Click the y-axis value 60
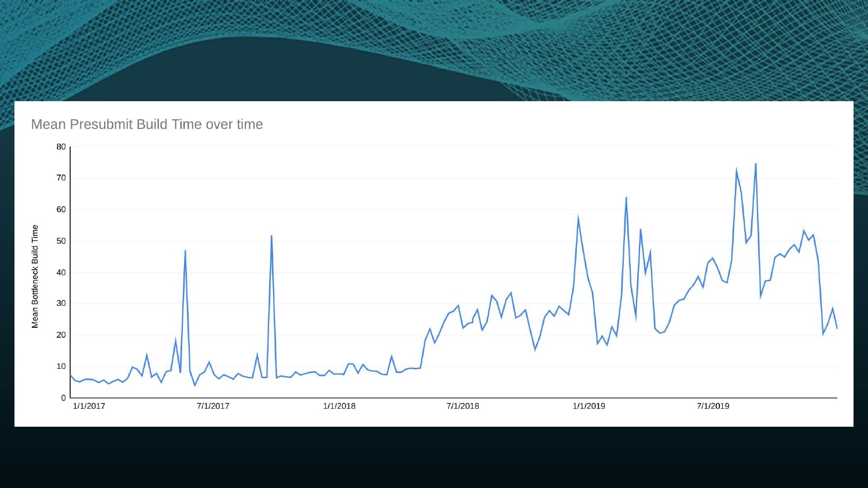The width and height of the screenshot is (868, 488). click(61, 209)
